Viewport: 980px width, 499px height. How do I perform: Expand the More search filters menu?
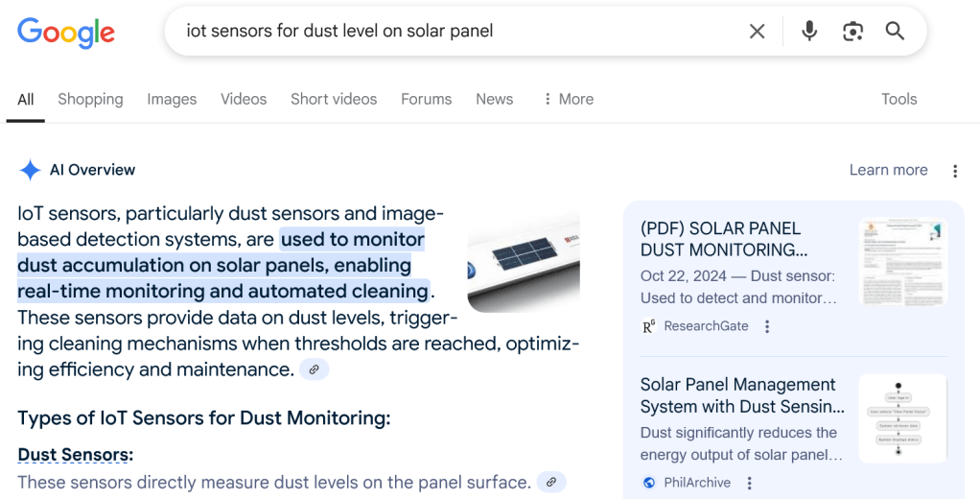568,99
